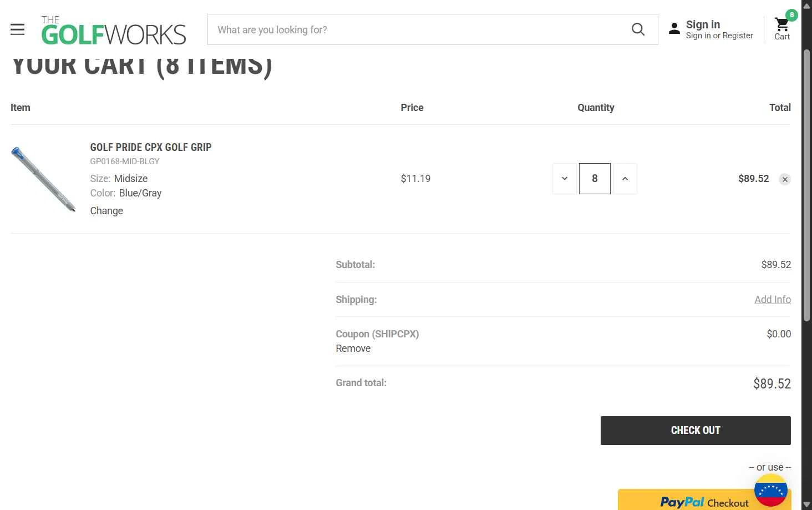Click the quantity field showing 8
Screen dimensions: 812x510
[x=595, y=179]
